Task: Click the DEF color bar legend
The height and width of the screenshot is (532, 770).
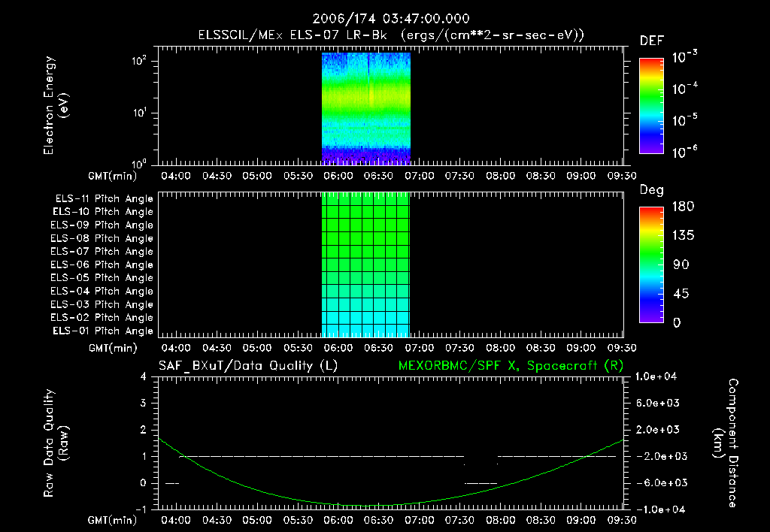Action: (x=651, y=106)
